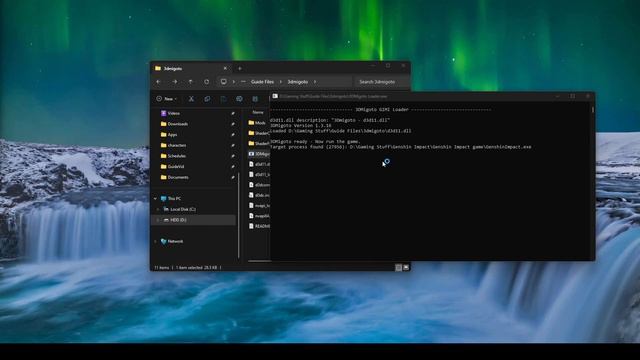Expand the chevron after the monitor icon

click(233, 82)
